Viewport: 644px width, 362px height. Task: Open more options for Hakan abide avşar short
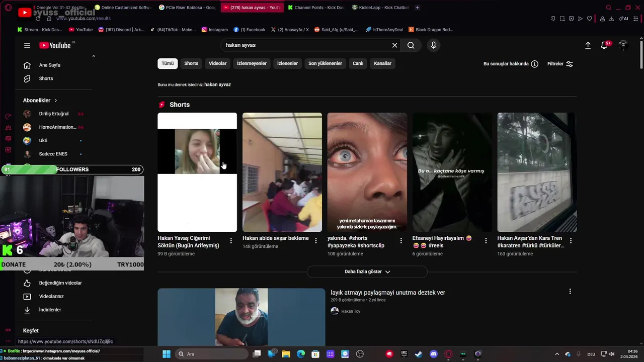[x=316, y=241]
